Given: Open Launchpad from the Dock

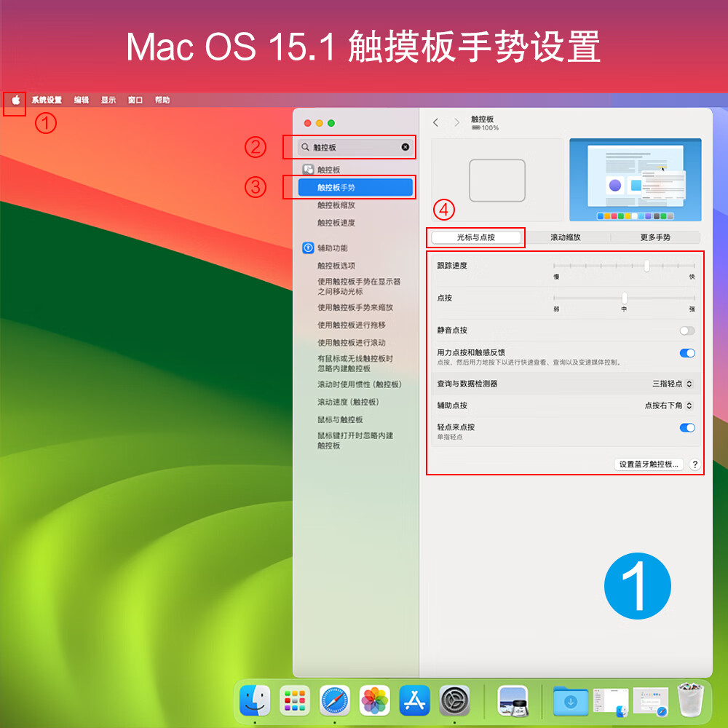Looking at the screenshot, I should pyautogui.click(x=295, y=700).
